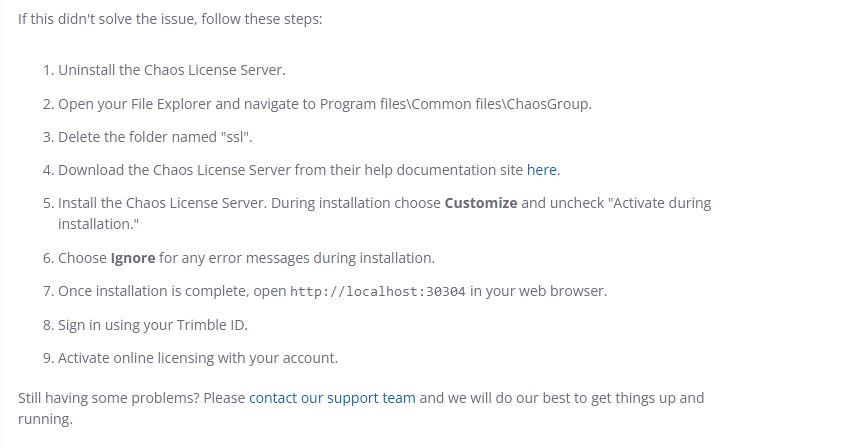Image resolution: width=849 pixels, height=447 pixels.
Task: Click "in your web browser" in step 7
Action: click(538, 291)
